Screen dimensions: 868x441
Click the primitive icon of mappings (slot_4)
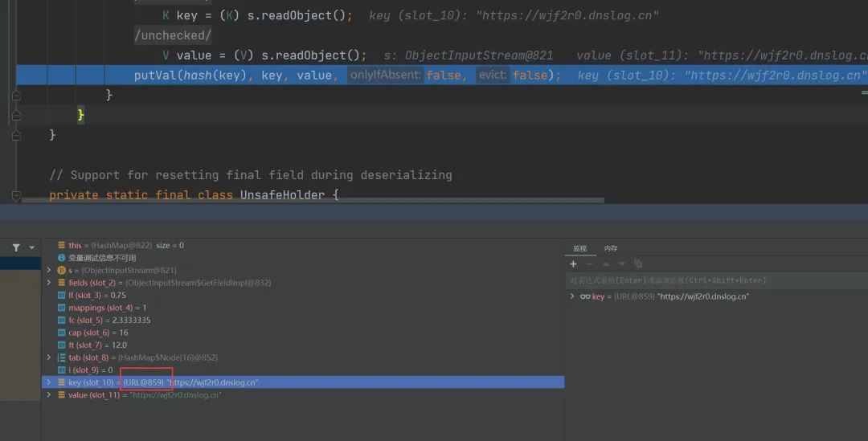pos(61,308)
